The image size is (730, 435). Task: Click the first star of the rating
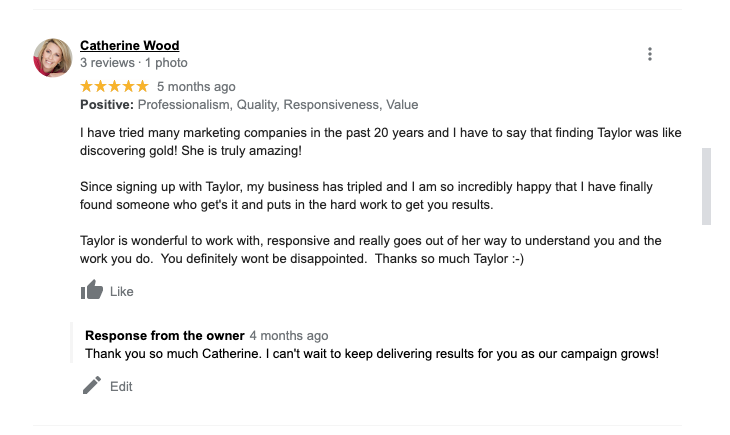86,87
